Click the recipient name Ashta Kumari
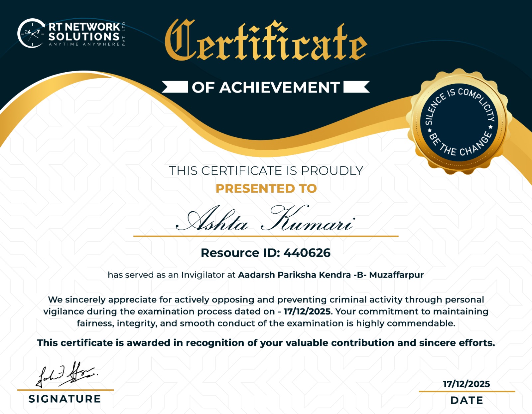 pos(265,220)
